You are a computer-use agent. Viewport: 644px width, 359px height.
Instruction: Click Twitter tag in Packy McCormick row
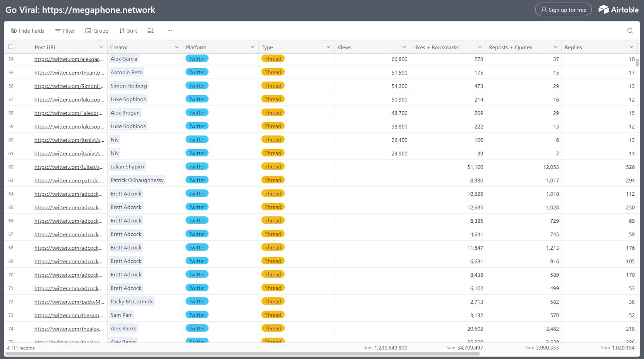pyautogui.click(x=197, y=301)
